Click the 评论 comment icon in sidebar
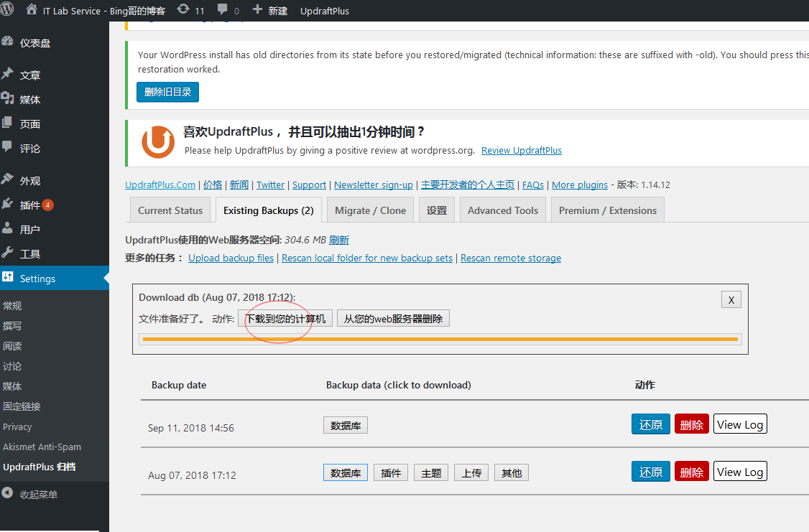This screenshot has height=532, width=809. pyautogui.click(x=7, y=147)
